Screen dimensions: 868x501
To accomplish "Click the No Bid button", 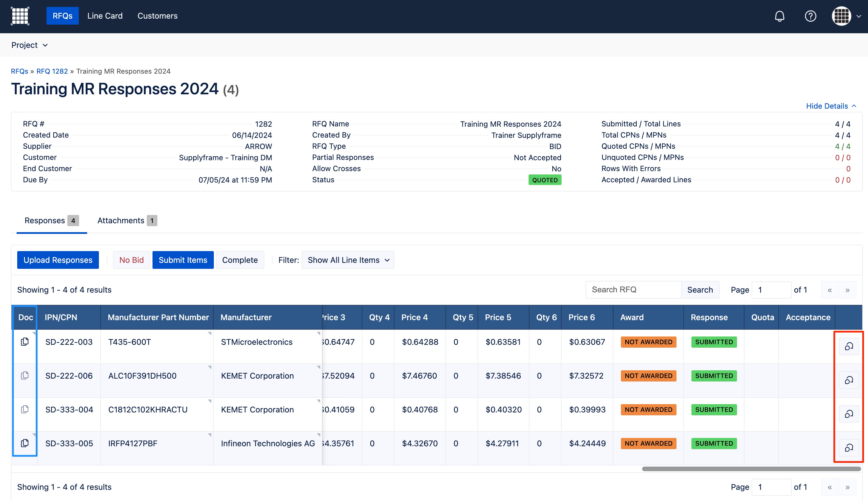I will click(x=131, y=260).
